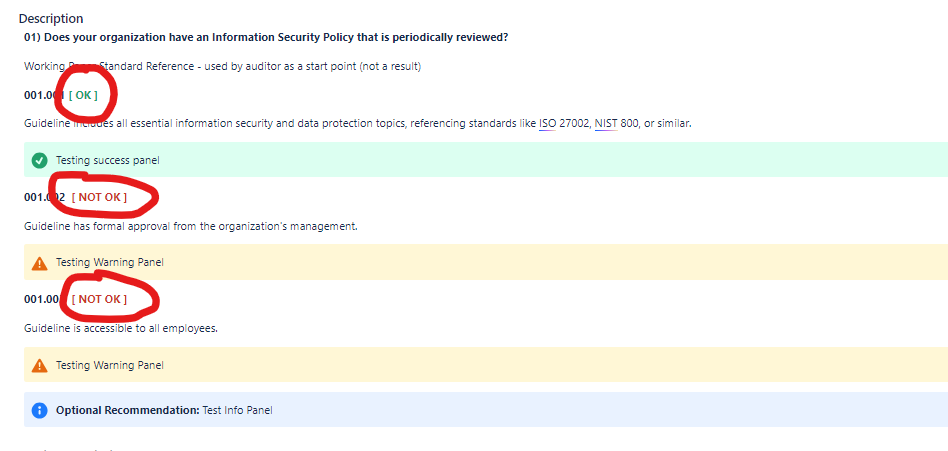Viewport: 948px width, 451px height.
Task: Click the second orange warning triangle icon
Action: click(x=39, y=366)
